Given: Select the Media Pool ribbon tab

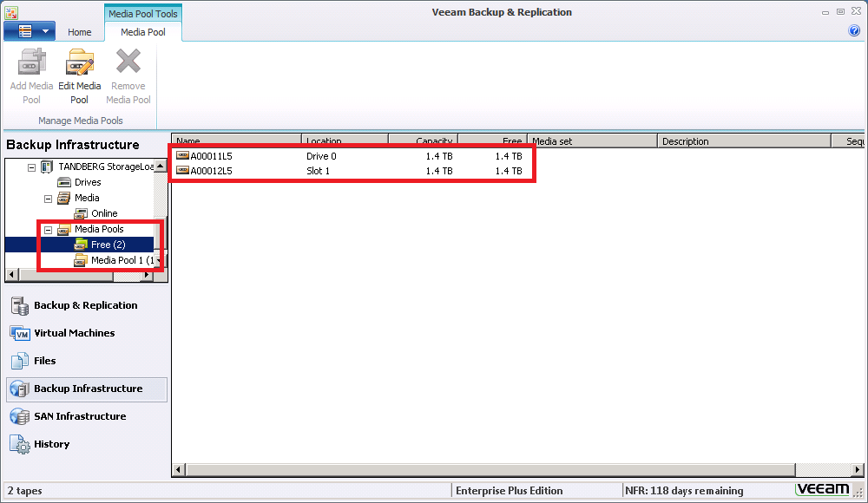Looking at the screenshot, I should pos(143,32).
